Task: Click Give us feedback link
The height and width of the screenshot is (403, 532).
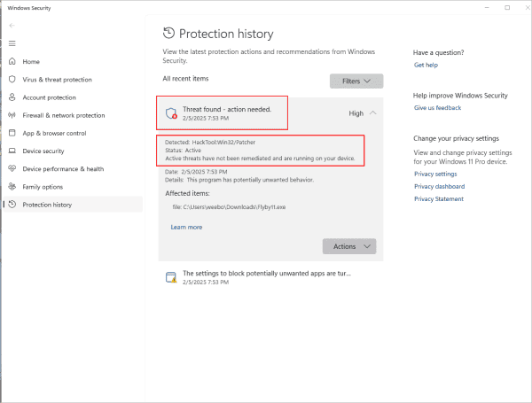Action: [437, 108]
